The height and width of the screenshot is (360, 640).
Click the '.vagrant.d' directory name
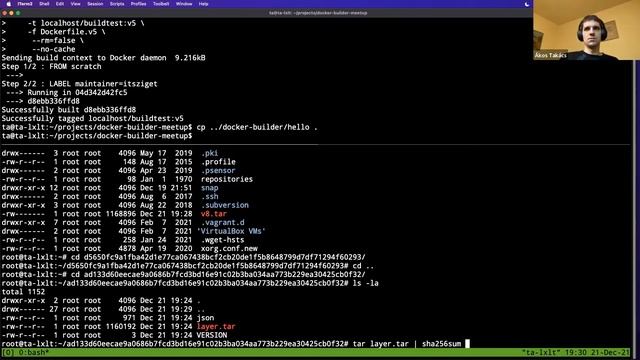222,222
